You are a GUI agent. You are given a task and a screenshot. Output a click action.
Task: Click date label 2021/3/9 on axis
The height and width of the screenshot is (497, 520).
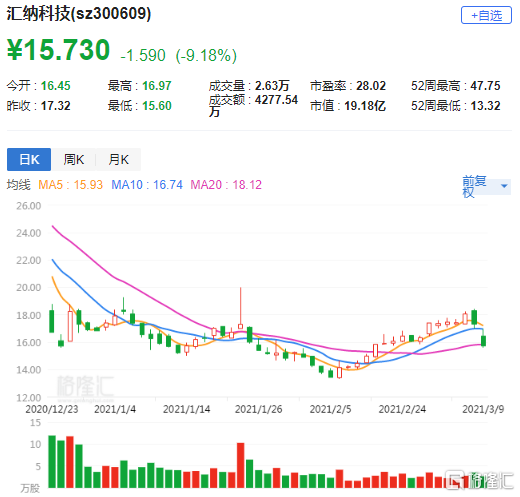(x=483, y=409)
